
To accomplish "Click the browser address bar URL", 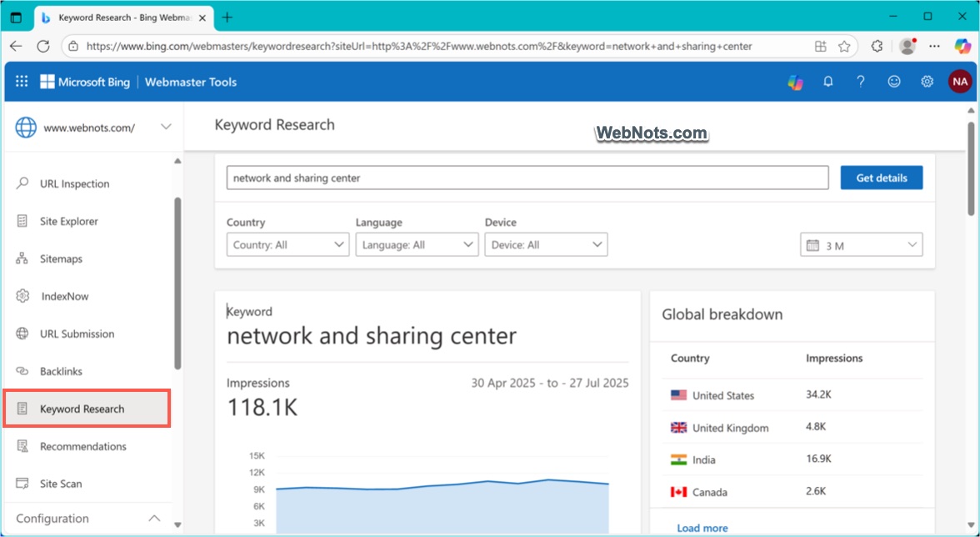I will click(x=419, y=46).
